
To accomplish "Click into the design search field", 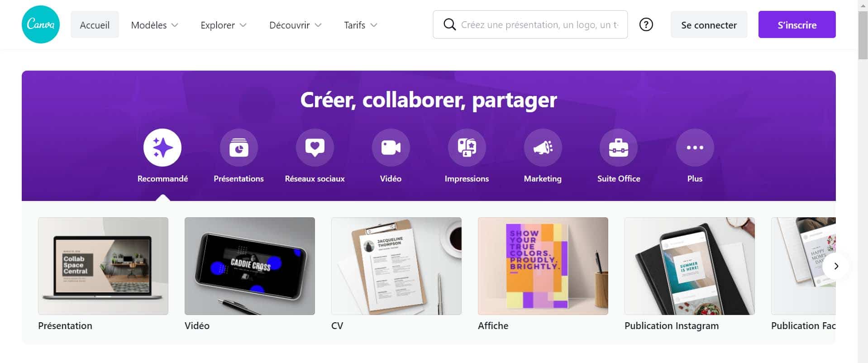I will pos(530,24).
